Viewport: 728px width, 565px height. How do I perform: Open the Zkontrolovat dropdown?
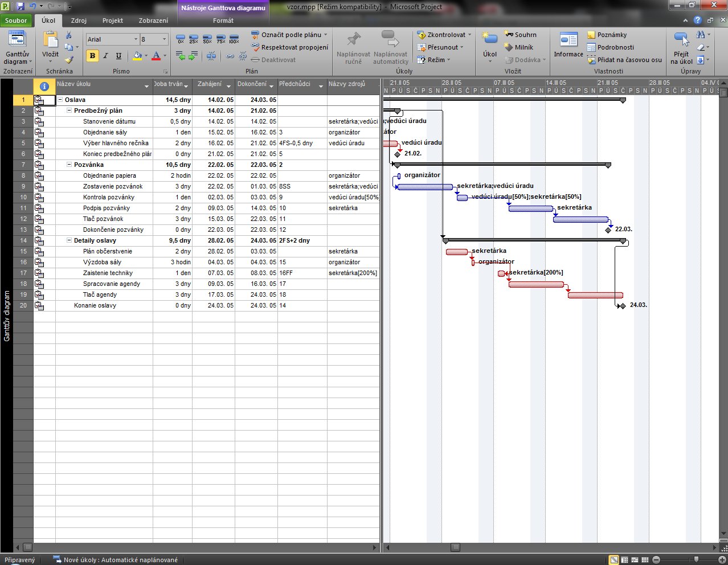coord(444,35)
